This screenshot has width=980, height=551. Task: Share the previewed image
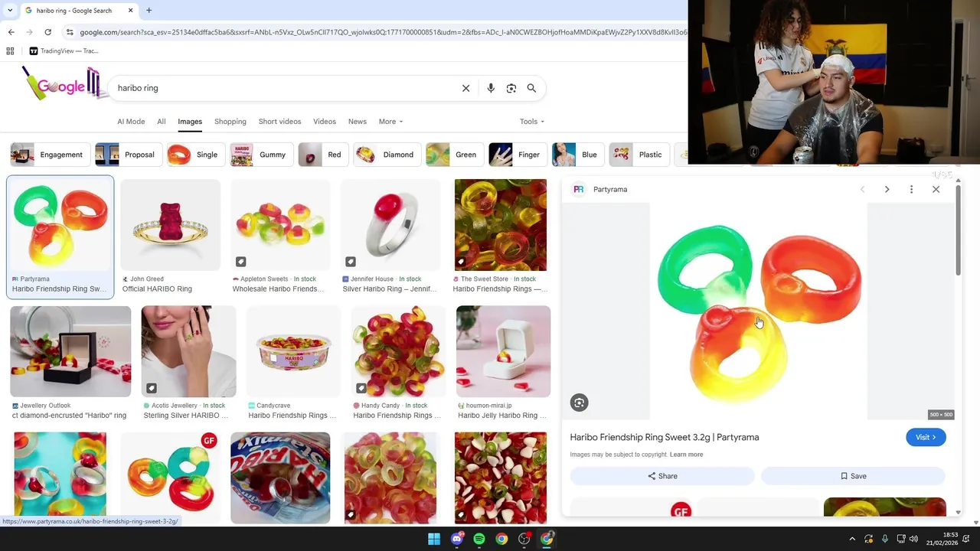662,476
